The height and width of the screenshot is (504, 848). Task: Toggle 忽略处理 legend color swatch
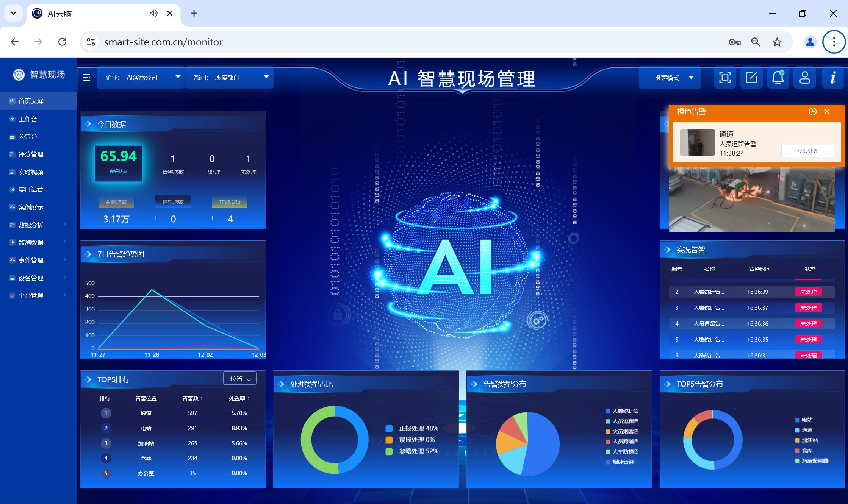(x=389, y=451)
